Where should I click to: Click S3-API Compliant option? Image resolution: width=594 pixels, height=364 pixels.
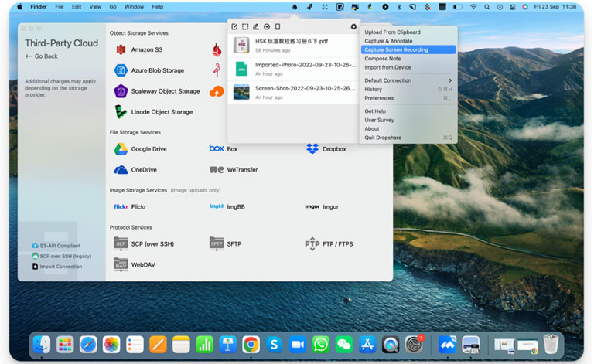[56, 246]
